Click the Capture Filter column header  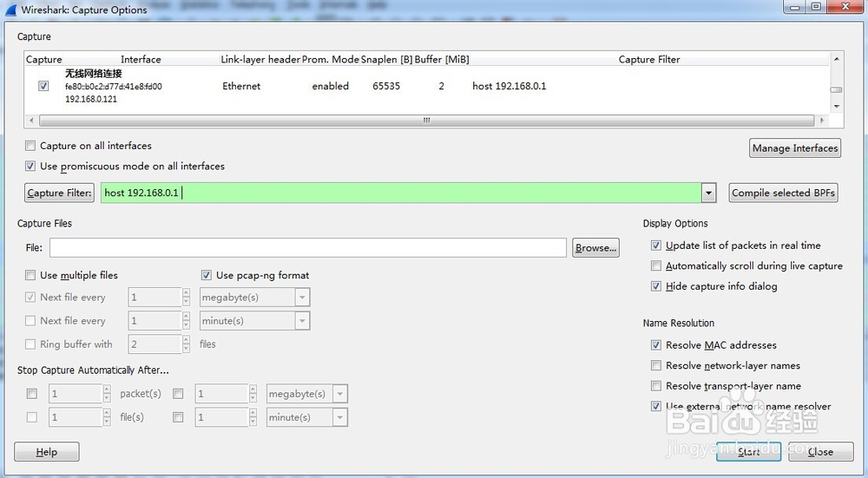pyautogui.click(x=649, y=59)
